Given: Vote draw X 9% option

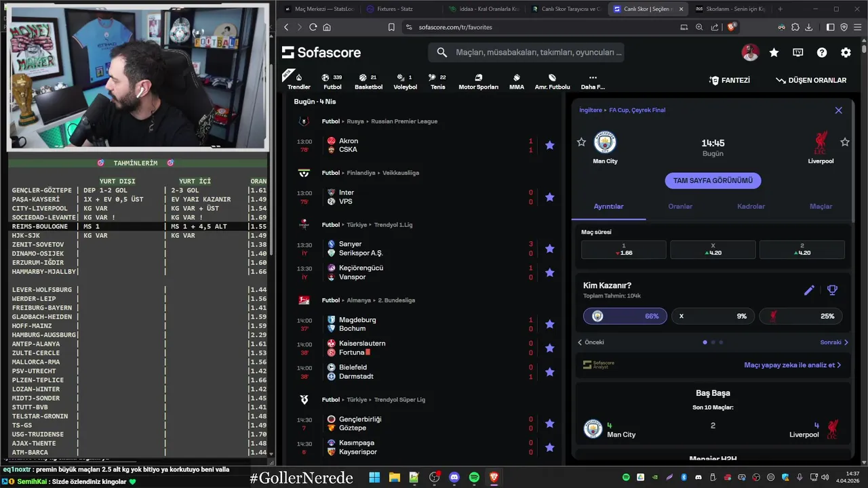Looking at the screenshot, I should pyautogui.click(x=713, y=316).
